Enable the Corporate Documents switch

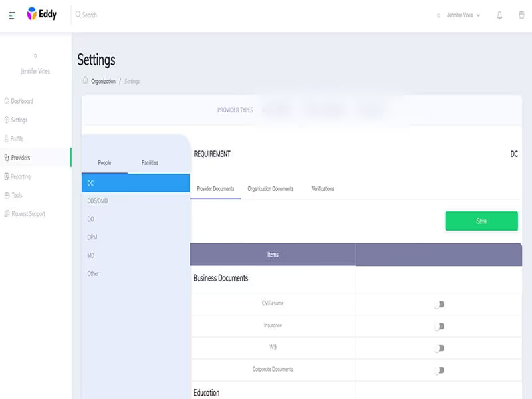(439, 370)
